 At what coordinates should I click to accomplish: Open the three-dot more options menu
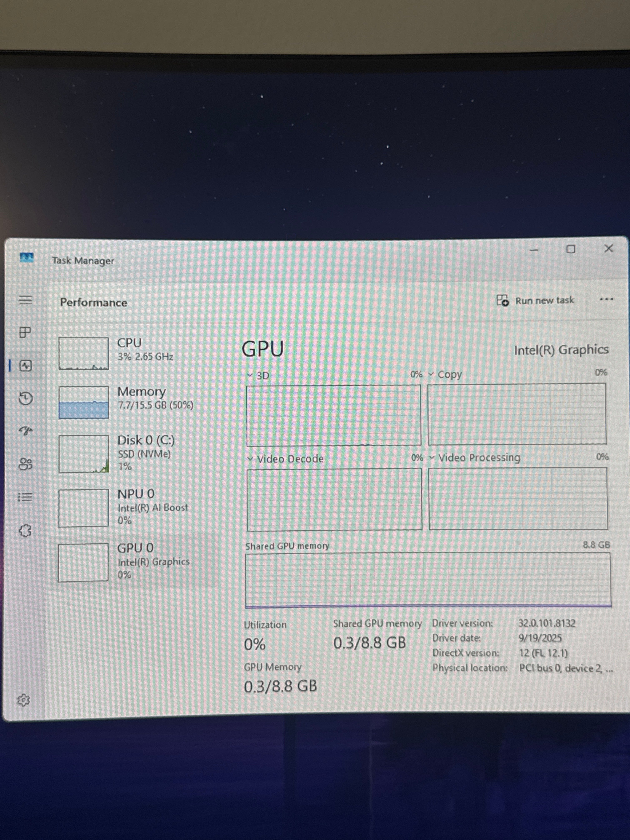(606, 299)
